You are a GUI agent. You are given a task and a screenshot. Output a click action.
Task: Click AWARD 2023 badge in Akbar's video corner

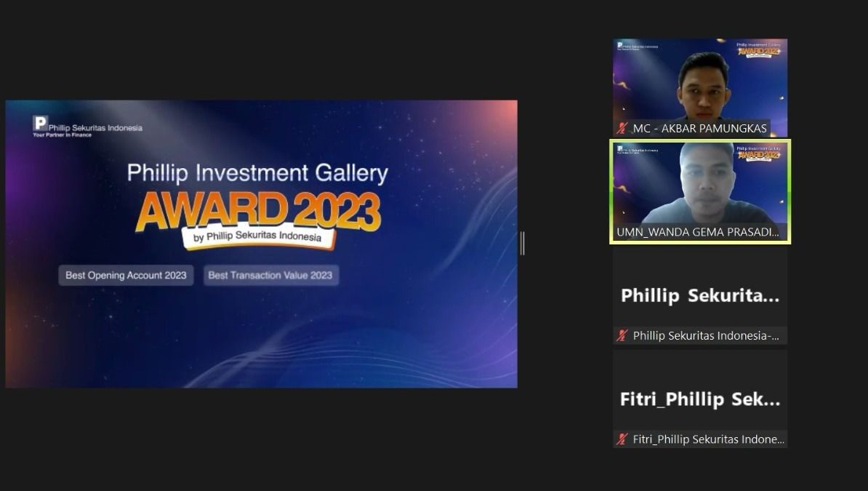tap(759, 50)
